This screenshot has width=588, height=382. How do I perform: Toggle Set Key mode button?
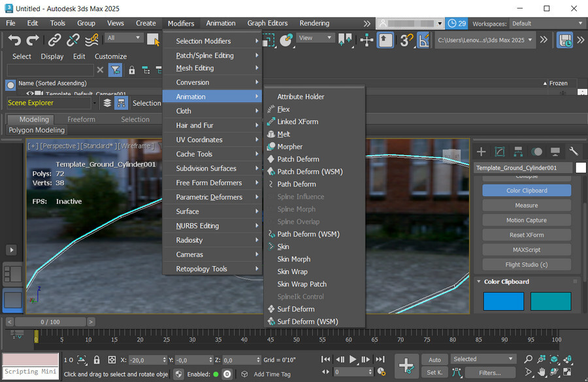pyautogui.click(x=434, y=372)
